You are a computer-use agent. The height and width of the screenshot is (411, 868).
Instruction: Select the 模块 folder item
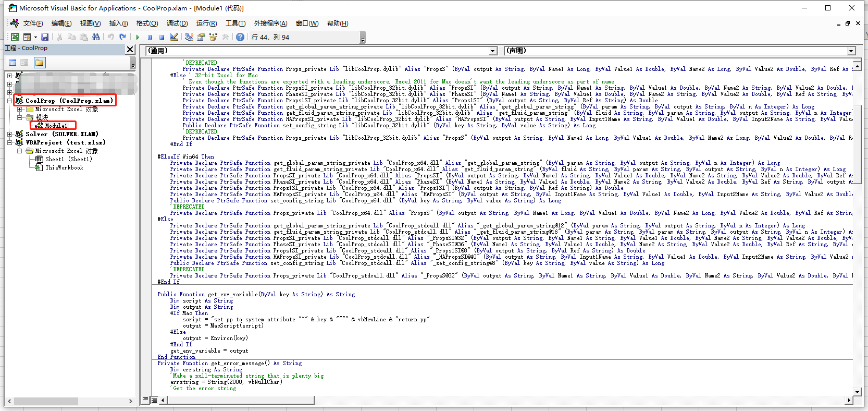coord(42,117)
